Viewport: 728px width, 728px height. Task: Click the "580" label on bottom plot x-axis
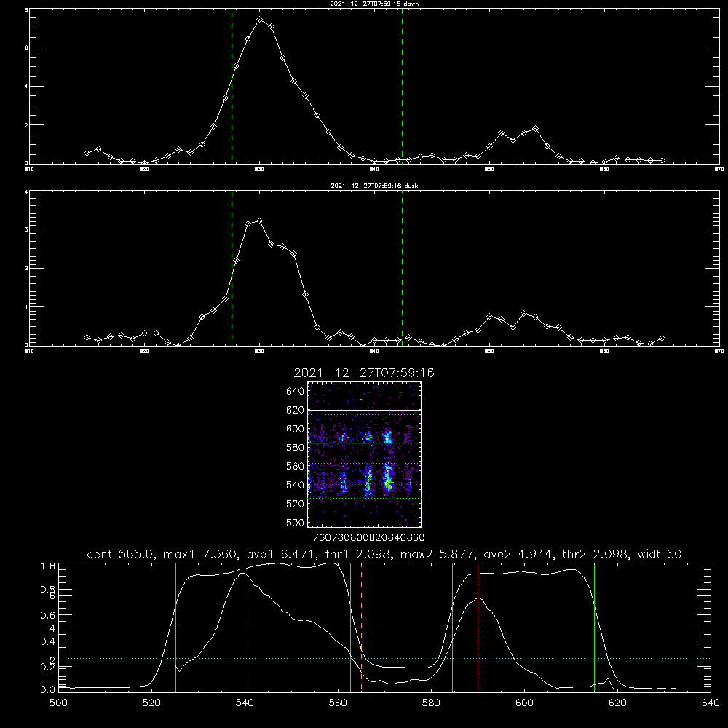[x=431, y=703]
